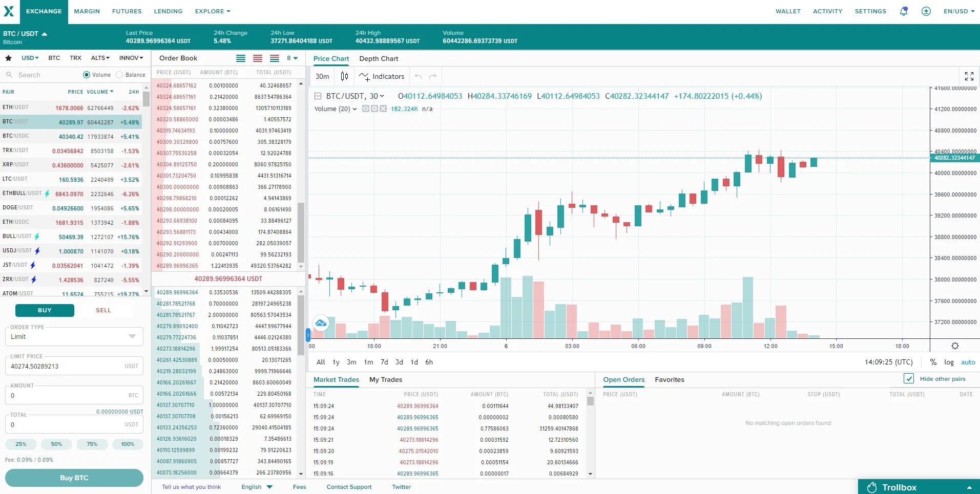
Task: Set amount to 100% of balance
Action: click(x=128, y=444)
